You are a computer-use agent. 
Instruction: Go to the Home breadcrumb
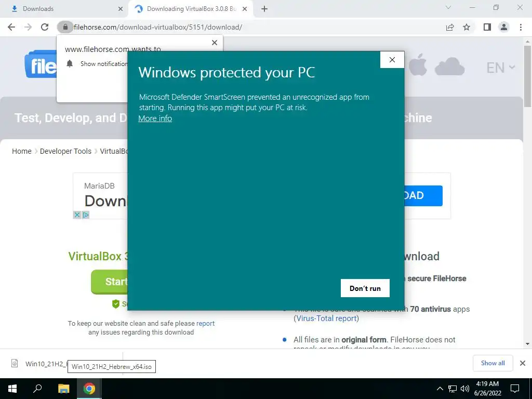pyautogui.click(x=22, y=151)
